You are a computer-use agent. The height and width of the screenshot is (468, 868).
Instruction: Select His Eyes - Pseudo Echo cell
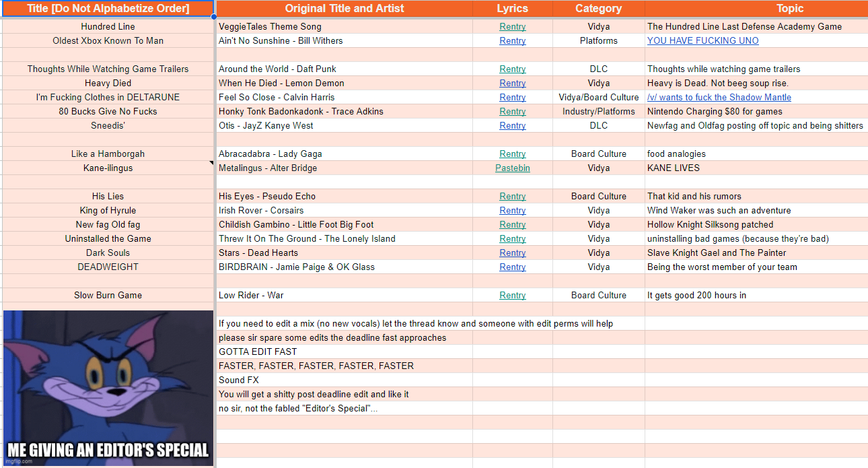pos(344,197)
